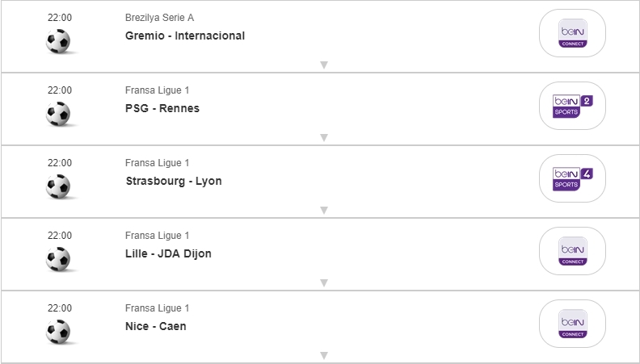Screen dimensions: 640x364
Task: Expand details arrow under PSG - Rennes
Action: [x=323, y=137]
